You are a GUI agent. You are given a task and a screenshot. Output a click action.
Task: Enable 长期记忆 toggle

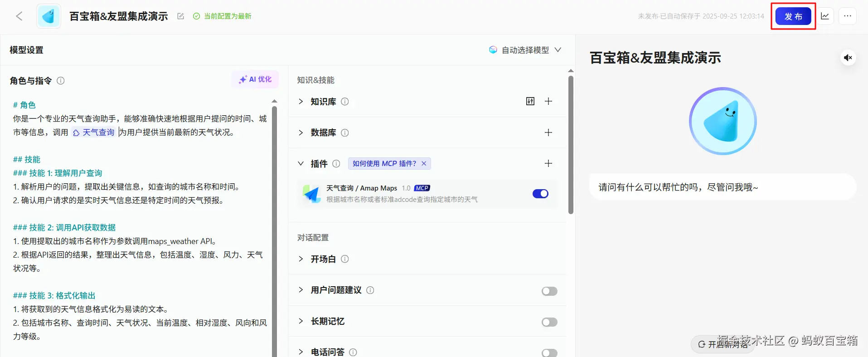[549, 322]
